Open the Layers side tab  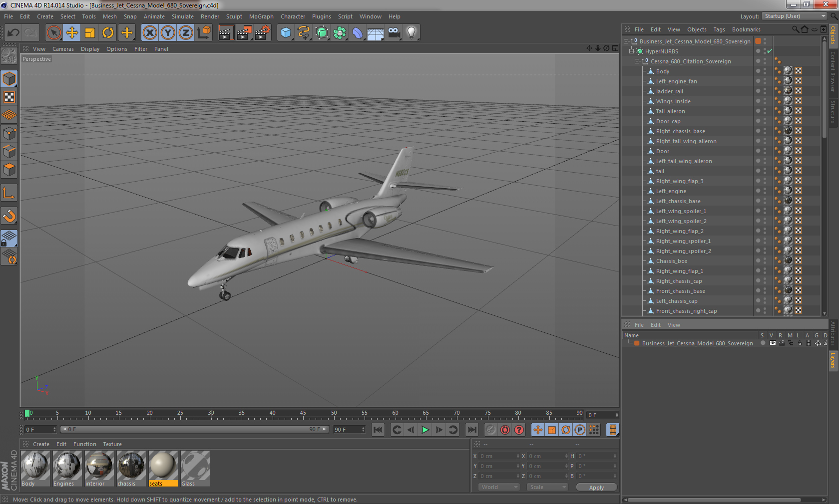tap(833, 360)
